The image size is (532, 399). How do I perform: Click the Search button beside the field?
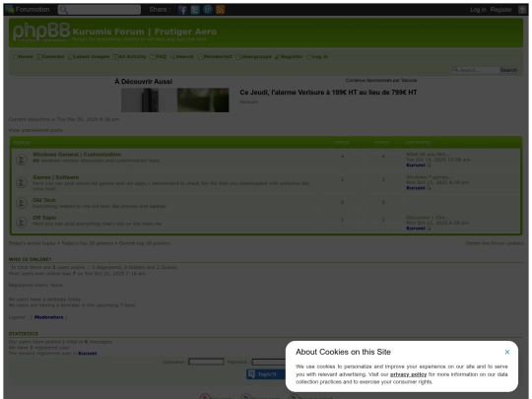coord(508,70)
